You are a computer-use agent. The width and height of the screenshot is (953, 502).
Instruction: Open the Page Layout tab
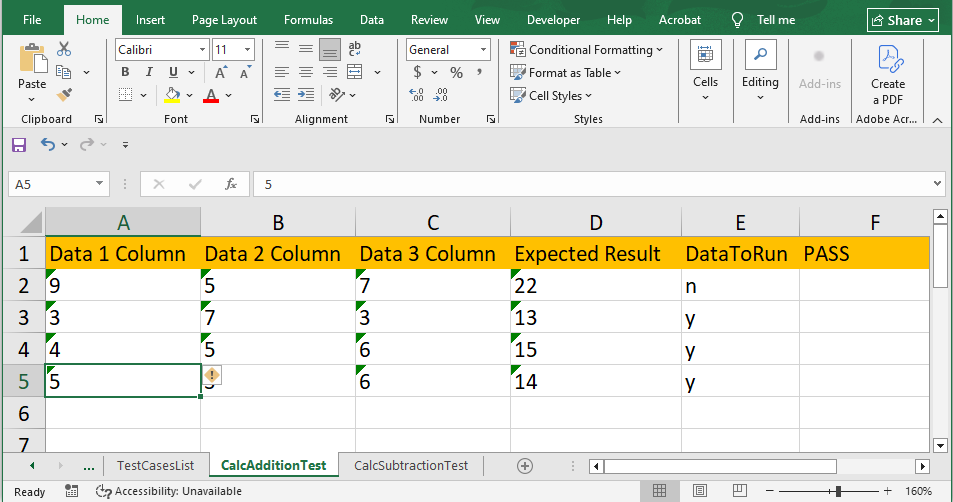(224, 20)
